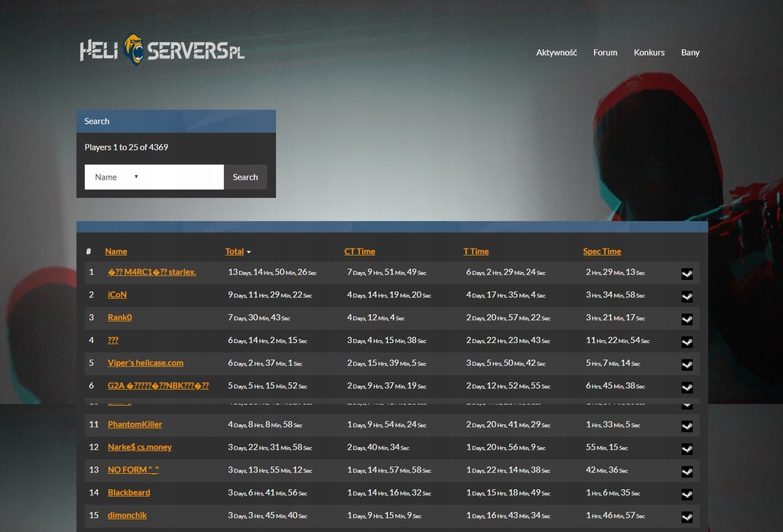Image resolution: width=783 pixels, height=532 pixels.
Task: Sort table by Spec Time header
Action: 602,251
